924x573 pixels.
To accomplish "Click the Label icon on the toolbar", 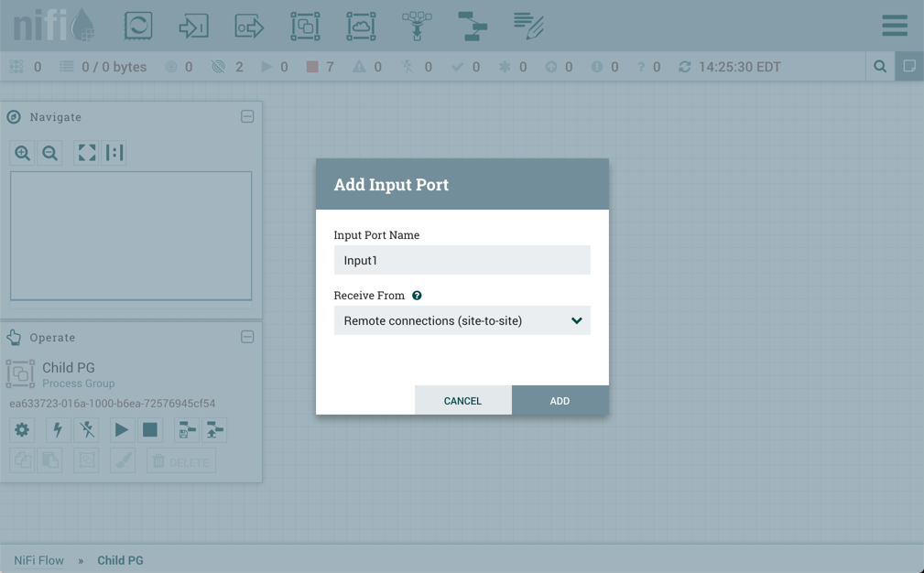I will 528,26.
